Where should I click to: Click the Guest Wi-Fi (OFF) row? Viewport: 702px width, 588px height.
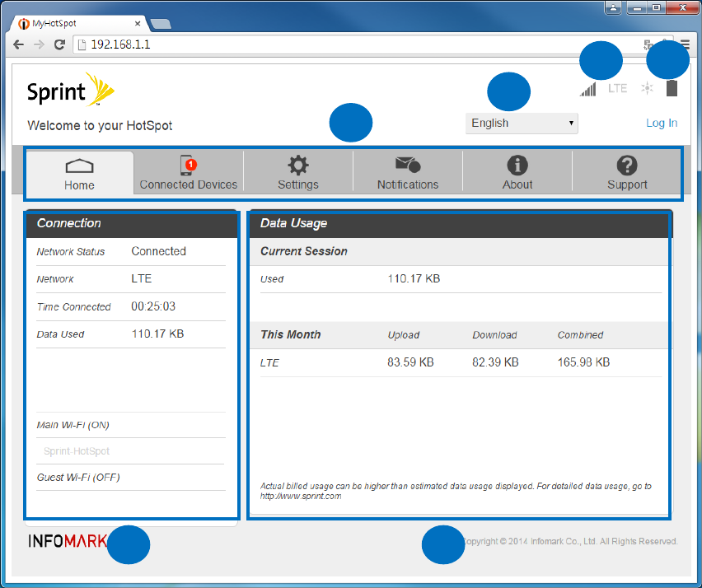[x=131, y=478]
